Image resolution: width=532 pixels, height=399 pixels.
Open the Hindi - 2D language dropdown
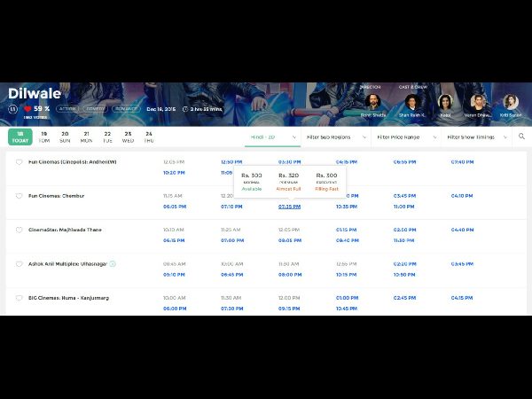click(271, 137)
